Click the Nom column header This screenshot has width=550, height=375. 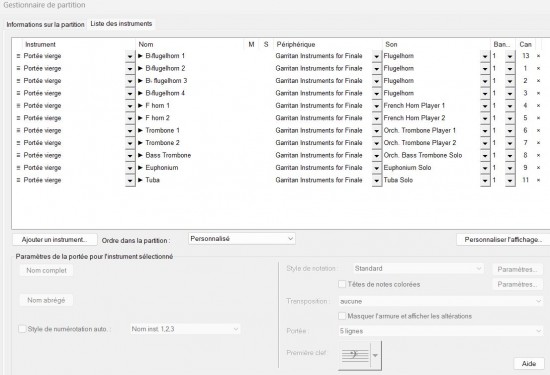pos(190,44)
